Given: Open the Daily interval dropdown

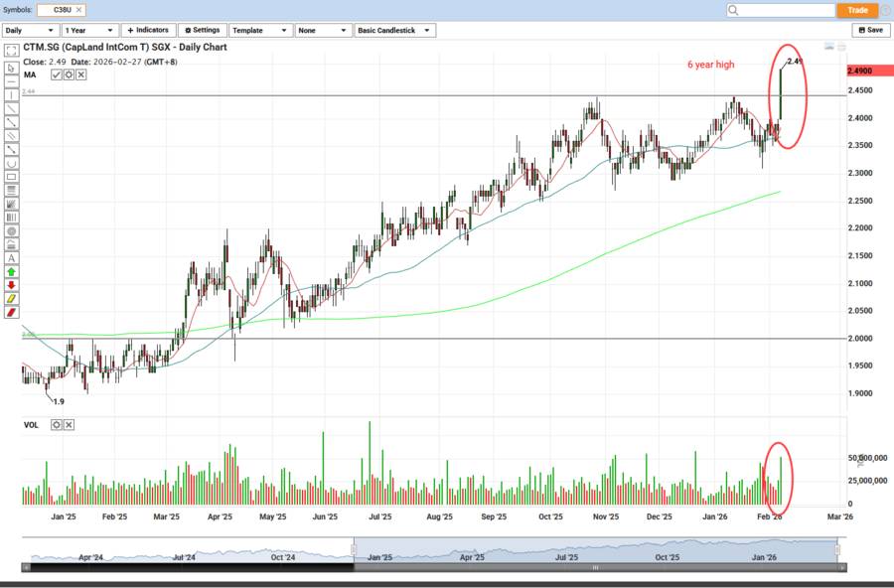Looking at the screenshot, I should [30, 30].
